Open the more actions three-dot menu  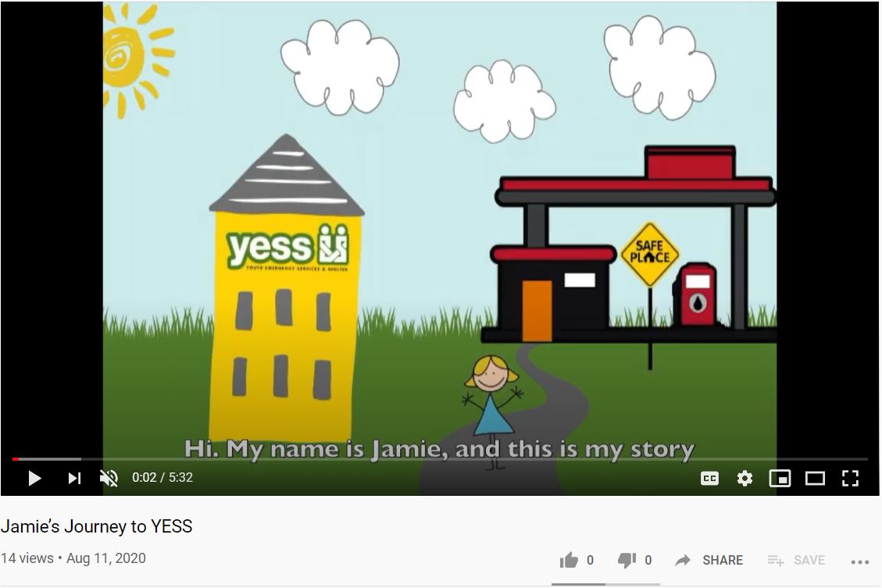pos(860,561)
